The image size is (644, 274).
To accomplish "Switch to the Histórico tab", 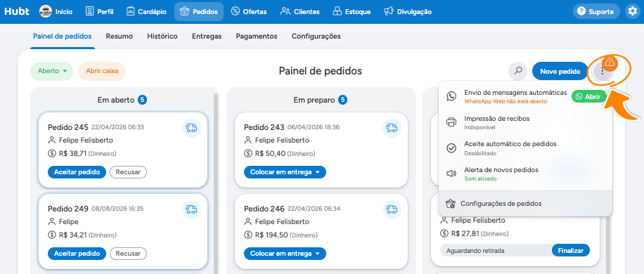I will point(162,36).
